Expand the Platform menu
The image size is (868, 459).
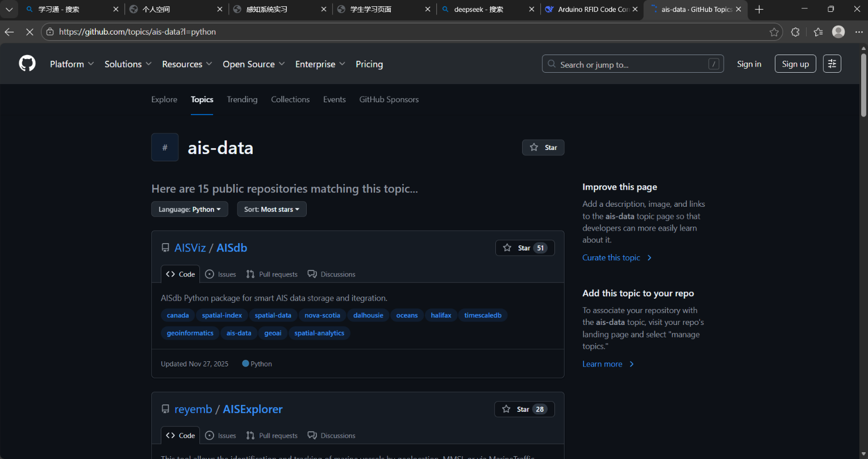[72, 64]
